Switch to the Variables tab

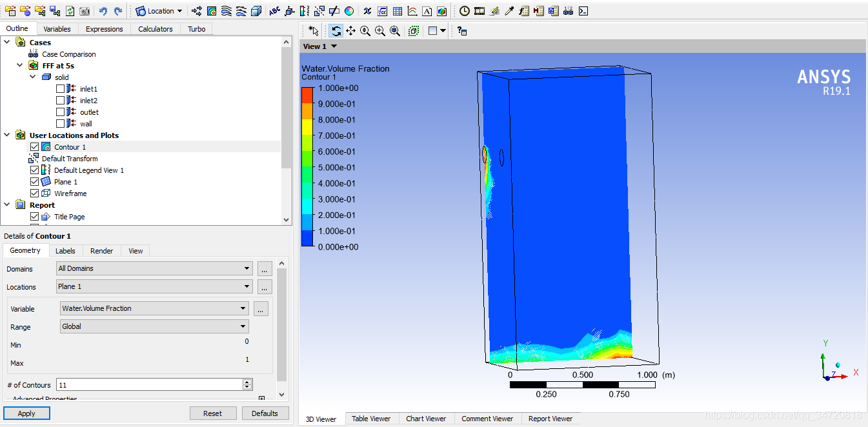(x=57, y=29)
